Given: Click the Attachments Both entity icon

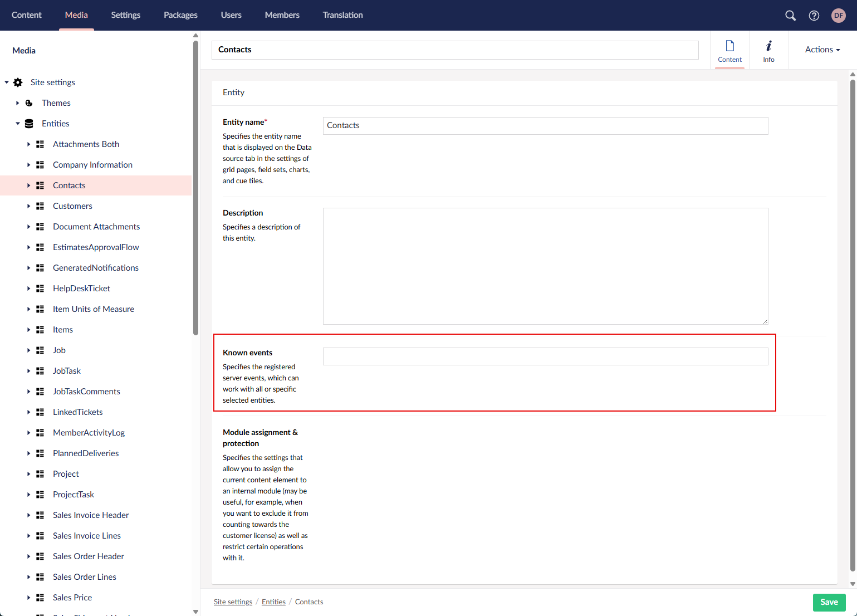Looking at the screenshot, I should 40,144.
